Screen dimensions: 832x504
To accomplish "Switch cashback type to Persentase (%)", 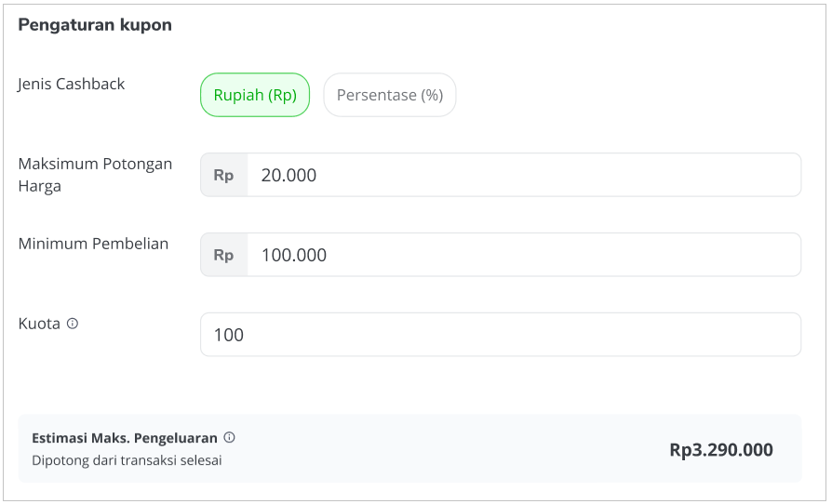I will pos(389,95).
